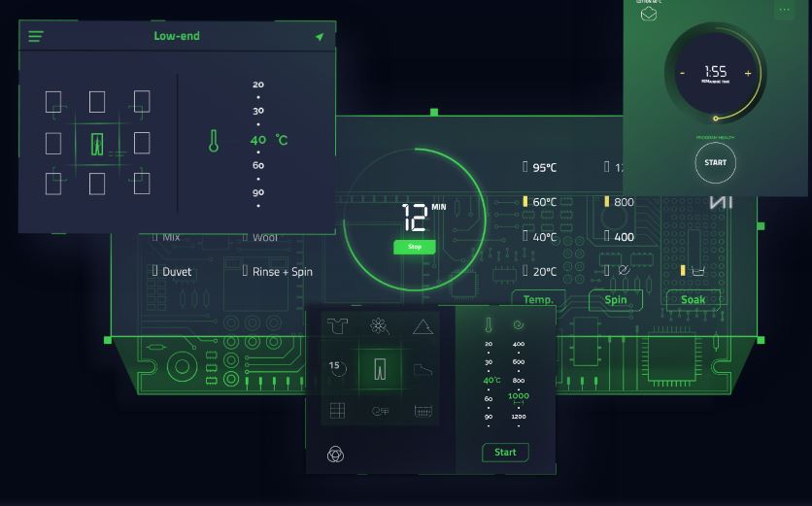Set spin speed to 1200 on scale
Viewport: 812px width, 506px height.
click(518, 417)
